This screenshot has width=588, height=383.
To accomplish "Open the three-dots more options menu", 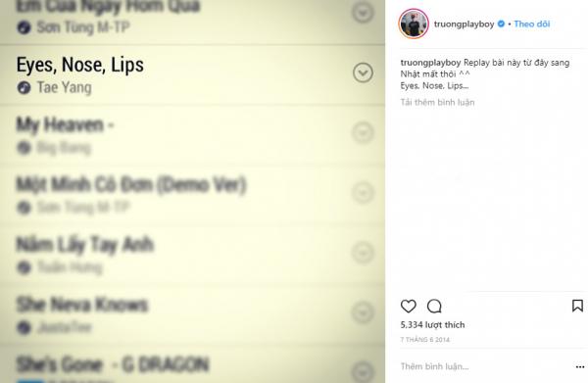I will pos(580,367).
